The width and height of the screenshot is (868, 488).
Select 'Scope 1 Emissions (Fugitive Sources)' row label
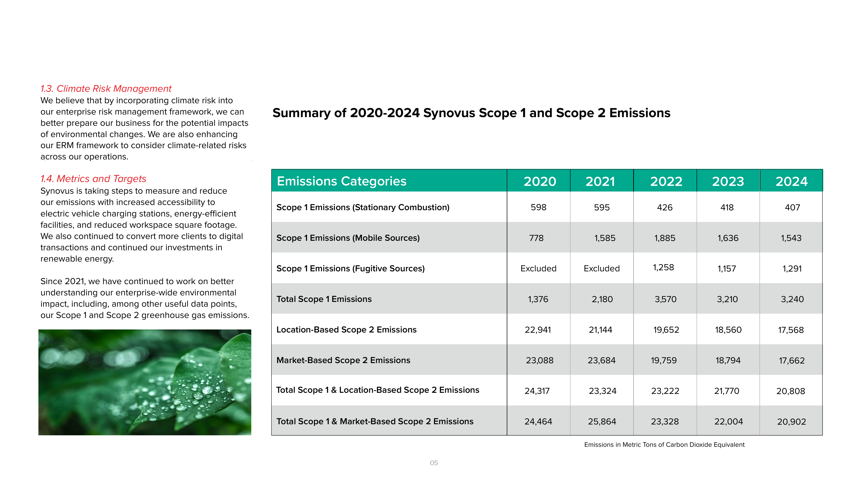pyautogui.click(x=350, y=269)
